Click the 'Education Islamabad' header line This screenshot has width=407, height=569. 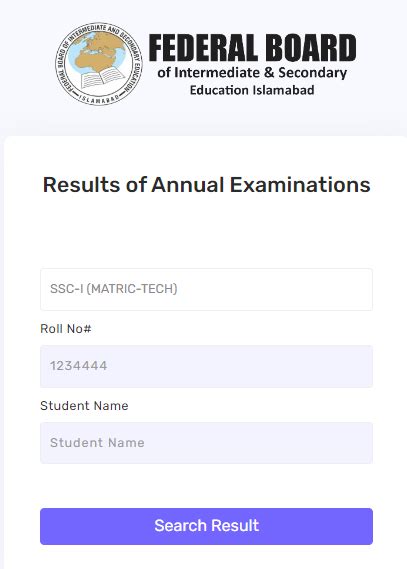[252, 90]
